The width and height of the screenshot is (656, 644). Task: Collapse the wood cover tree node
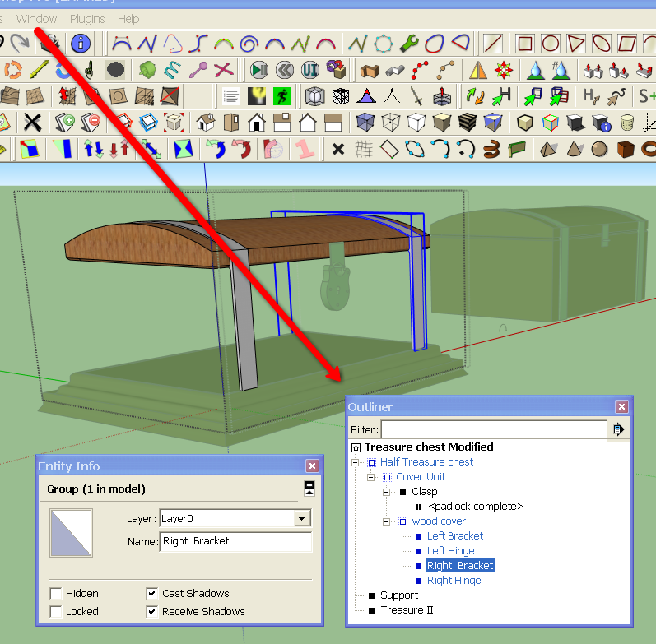pos(387,521)
